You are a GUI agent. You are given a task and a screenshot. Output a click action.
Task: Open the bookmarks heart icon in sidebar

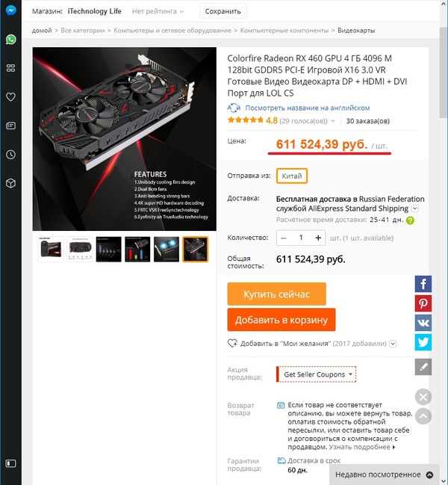click(10, 97)
